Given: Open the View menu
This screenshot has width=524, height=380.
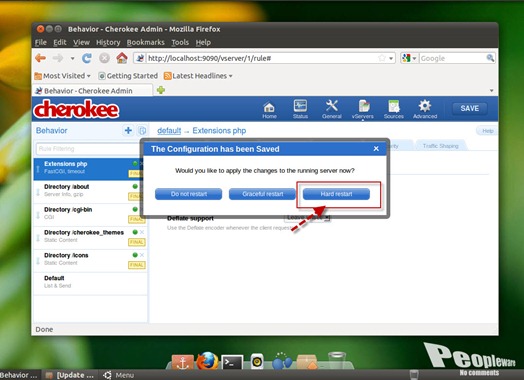Looking at the screenshot, I should coord(81,42).
